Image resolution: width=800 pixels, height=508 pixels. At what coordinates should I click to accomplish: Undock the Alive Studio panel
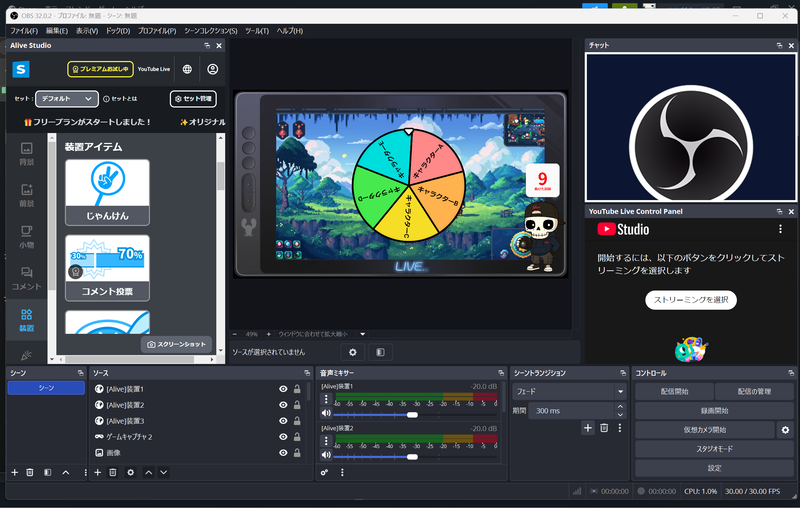click(207, 45)
